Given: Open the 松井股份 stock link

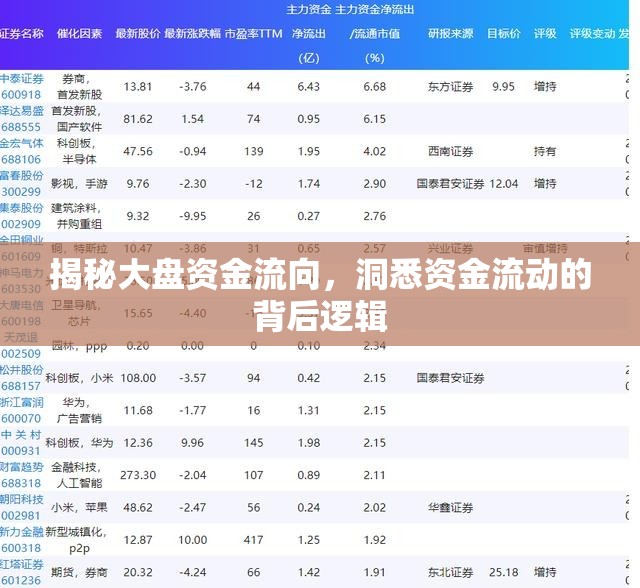Looking at the screenshot, I should (x=21, y=370).
